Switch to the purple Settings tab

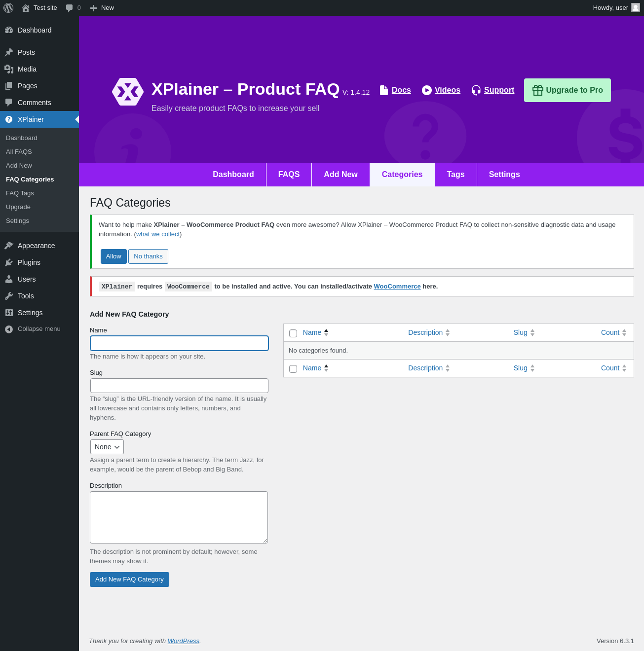click(504, 175)
